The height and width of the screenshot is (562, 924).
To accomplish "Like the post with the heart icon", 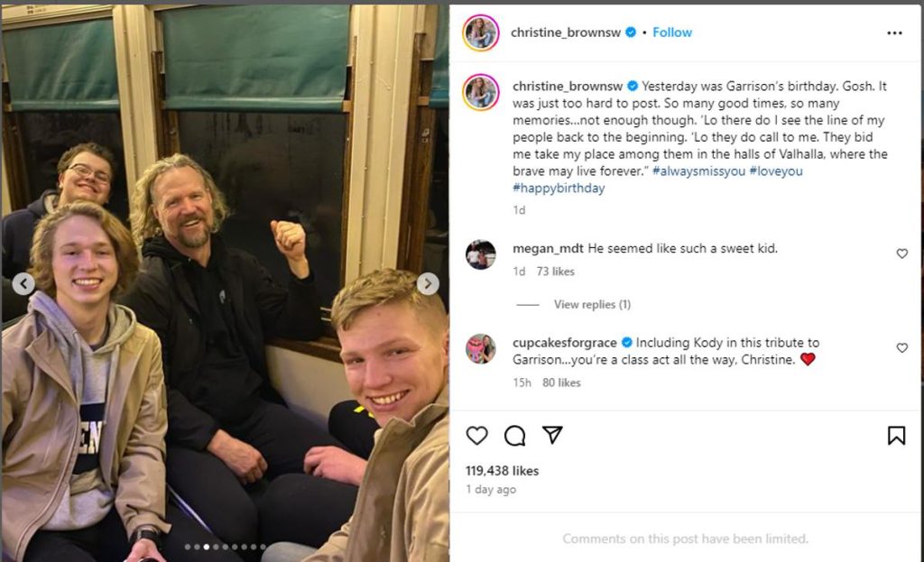I will [x=476, y=436].
